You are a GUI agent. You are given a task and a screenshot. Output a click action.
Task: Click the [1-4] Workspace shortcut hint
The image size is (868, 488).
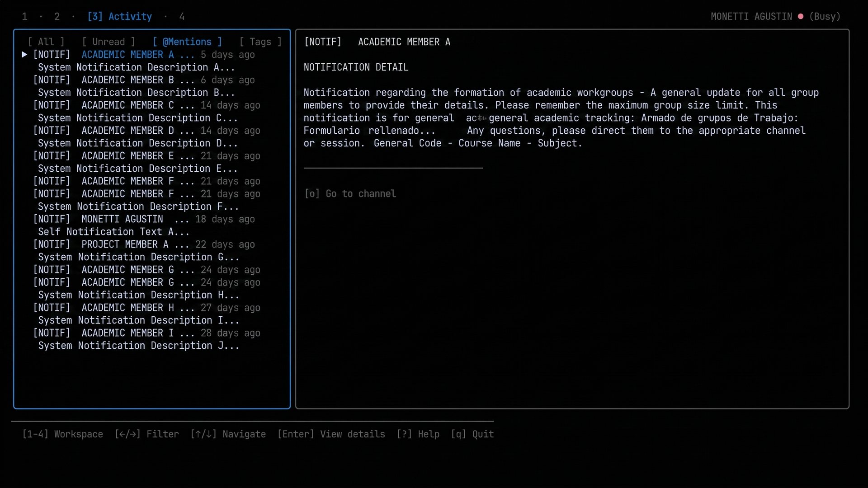click(62, 434)
